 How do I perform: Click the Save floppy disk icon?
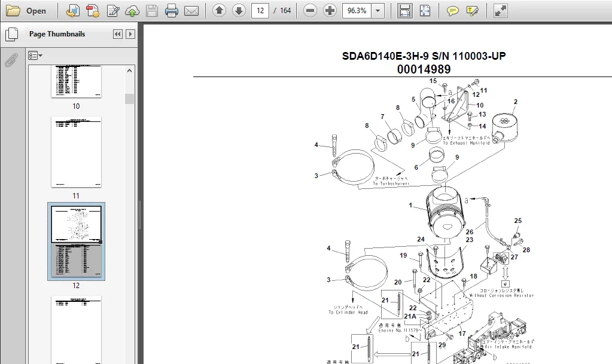tap(152, 11)
